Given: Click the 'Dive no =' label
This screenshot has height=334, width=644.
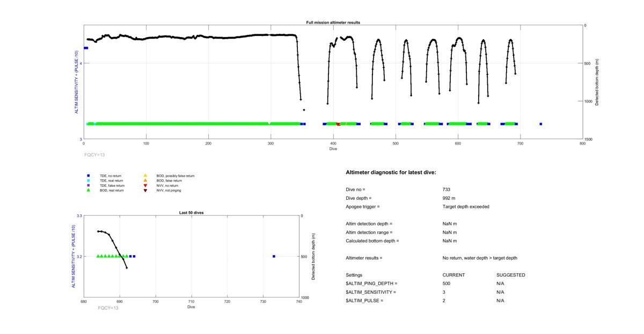Looking at the screenshot, I should (x=355, y=190).
